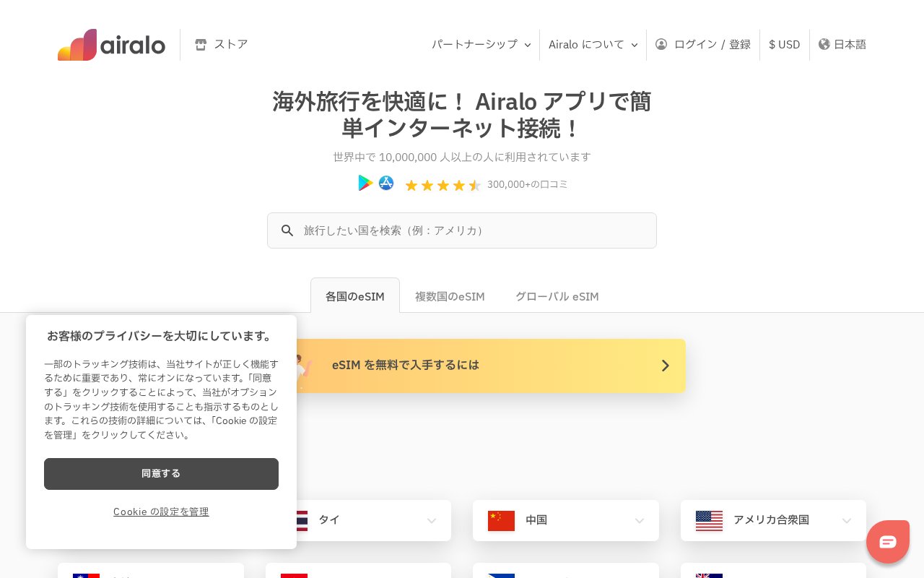The image size is (924, 578).
Task: Click the 300,000+の口コミ reviews text
Action: point(528,184)
